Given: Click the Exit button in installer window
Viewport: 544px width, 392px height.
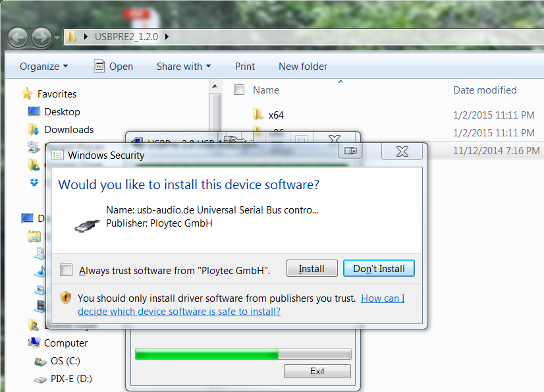Looking at the screenshot, I should [317, 371].
